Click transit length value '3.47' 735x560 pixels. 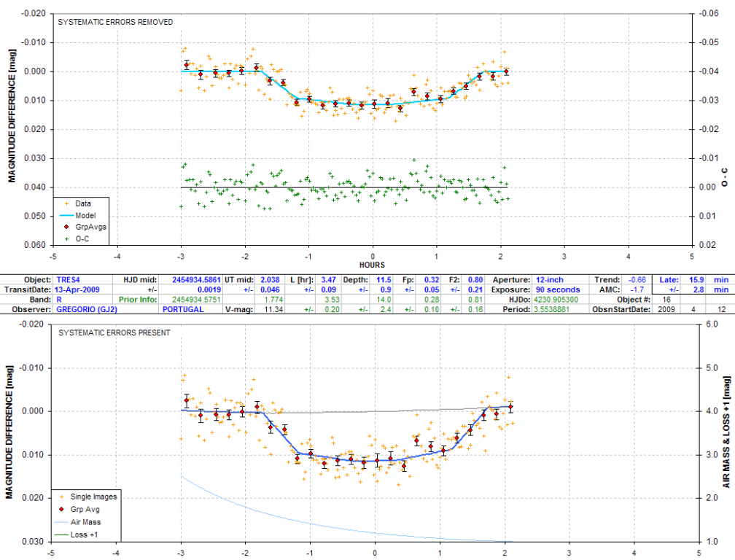pos(329,280)
